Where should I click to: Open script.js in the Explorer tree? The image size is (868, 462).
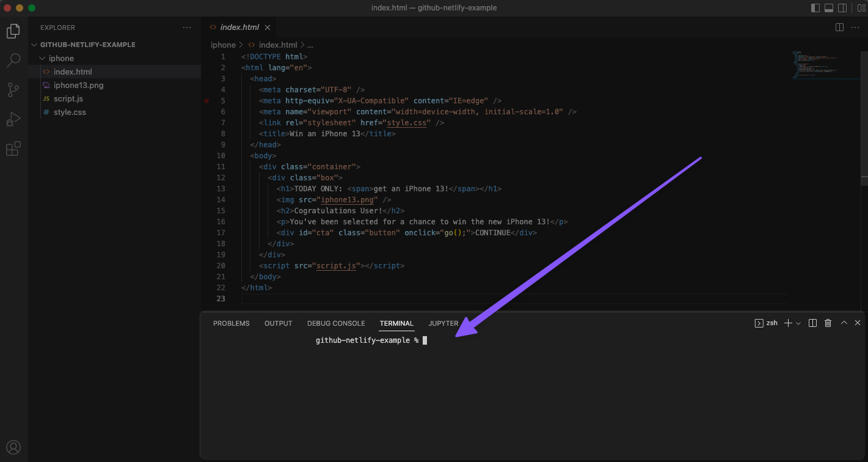68,99
